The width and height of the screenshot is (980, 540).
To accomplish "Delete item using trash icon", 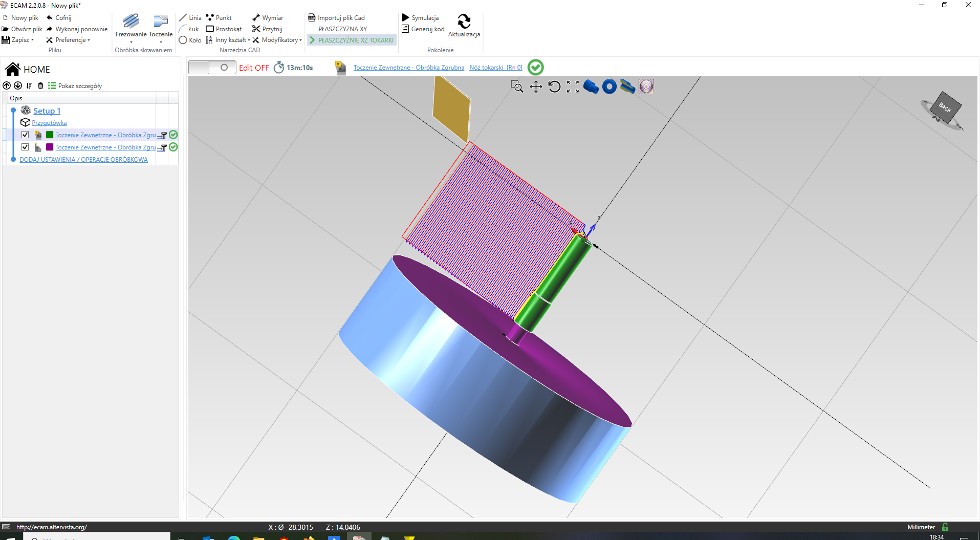I will point(40,85).
